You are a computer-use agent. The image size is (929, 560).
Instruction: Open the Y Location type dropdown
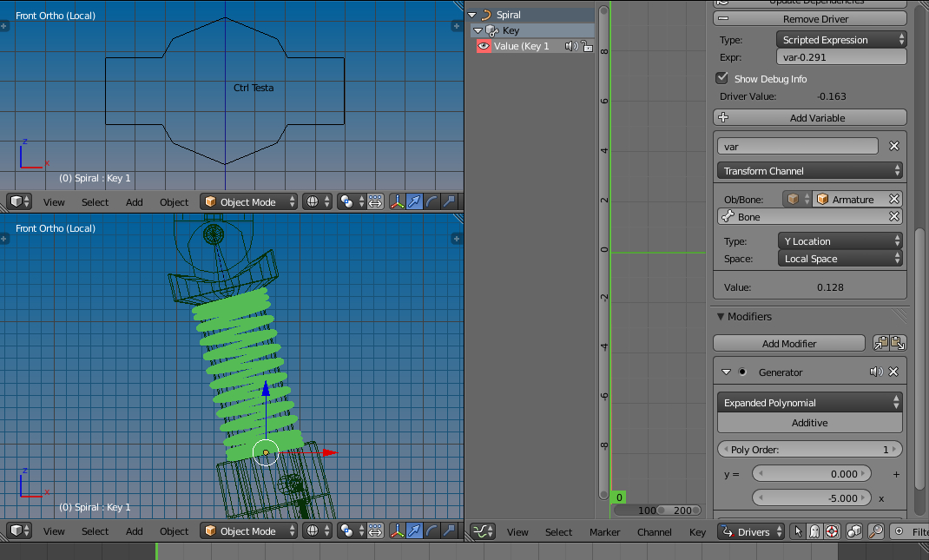(840, 241)
